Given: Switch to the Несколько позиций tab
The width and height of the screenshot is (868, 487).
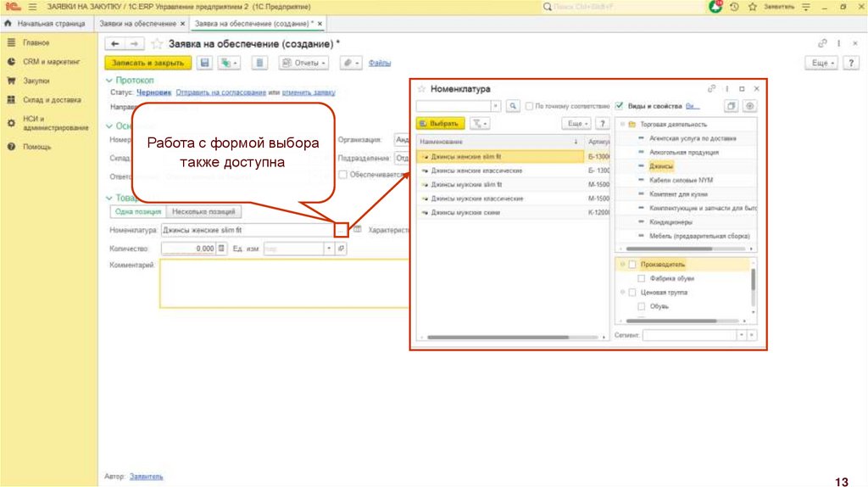Looking at the screenshot, I should coord(203,211).
